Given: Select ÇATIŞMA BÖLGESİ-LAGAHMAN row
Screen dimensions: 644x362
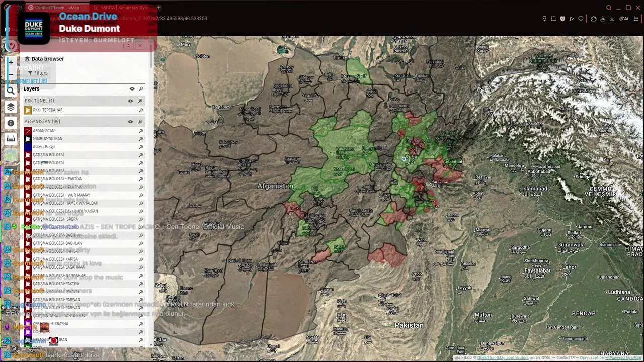Looking at the screenshot, I should pos(84,267).
